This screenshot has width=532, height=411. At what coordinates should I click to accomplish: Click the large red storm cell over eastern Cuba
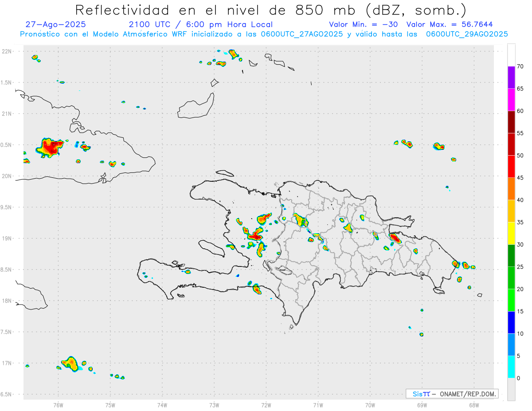(50, 147)
